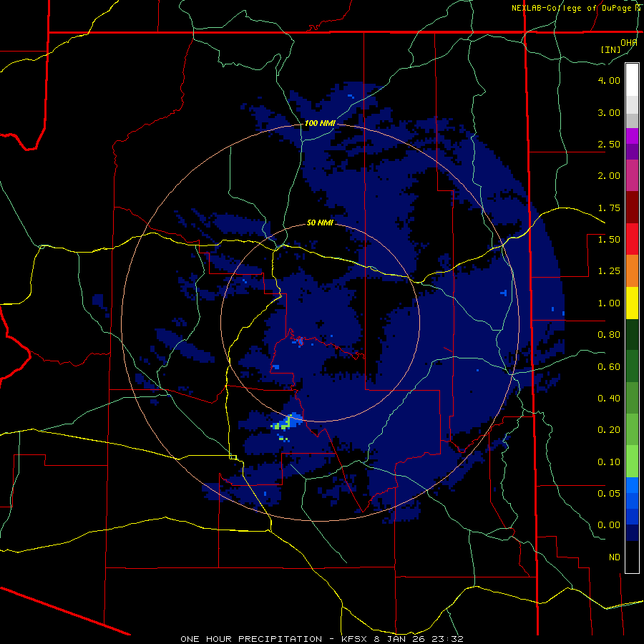Viewport: 644px width, 644px height.
Task: Click the "23:32" timestamp in the caption
Action: [x=449, y=639]
